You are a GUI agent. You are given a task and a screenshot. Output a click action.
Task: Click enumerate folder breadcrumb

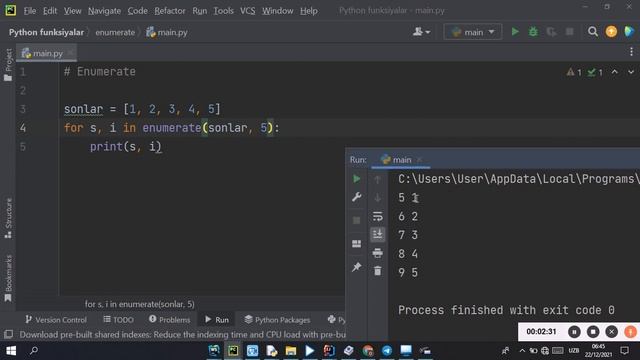click(115, 32)
